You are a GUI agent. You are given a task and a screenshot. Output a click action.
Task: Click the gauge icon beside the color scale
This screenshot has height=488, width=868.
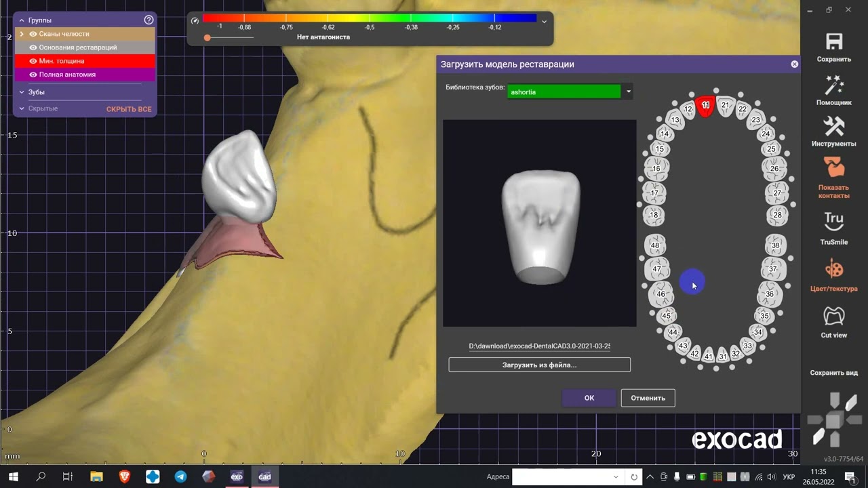(195, 20)
